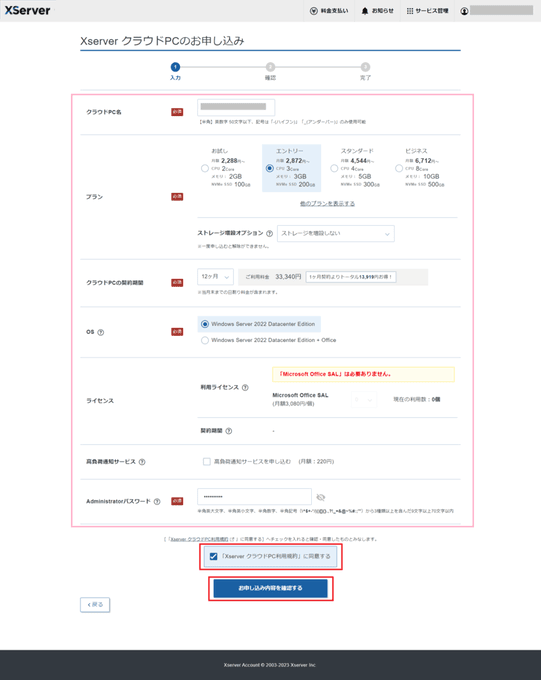The height and width of the screenshot is (680, 541).
Task: Click the お申し込み内容を確認する button
Action: (x=270, y=588)
